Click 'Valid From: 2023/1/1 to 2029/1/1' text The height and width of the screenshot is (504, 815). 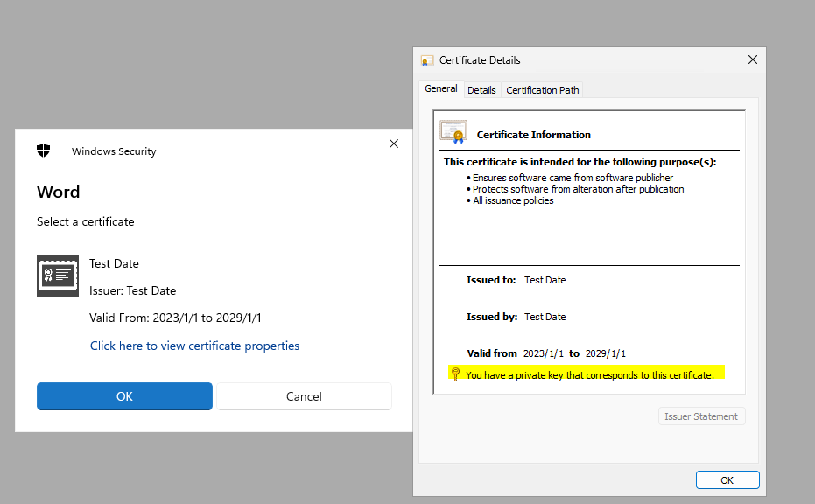pyautogui.click(x=175, y=318)
